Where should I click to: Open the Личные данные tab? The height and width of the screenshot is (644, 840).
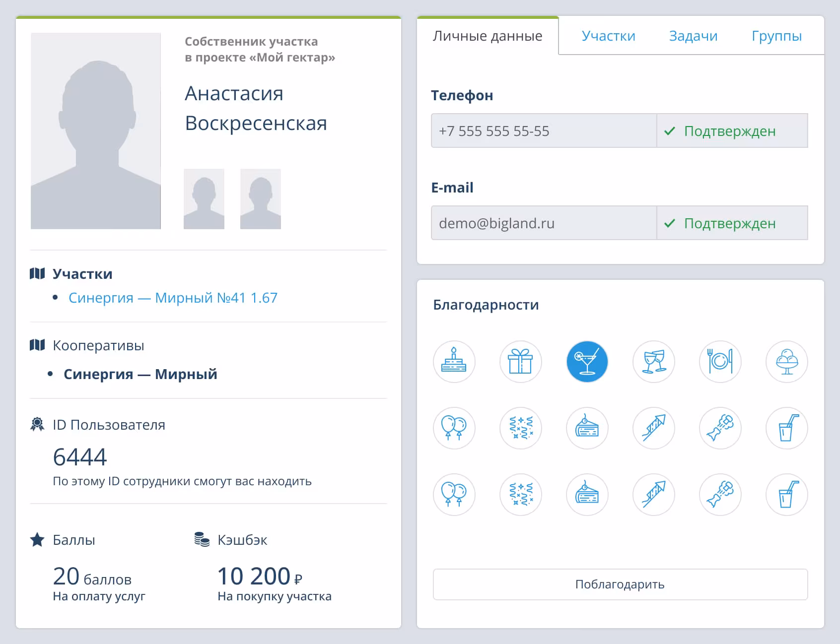(x=488, y=36)
